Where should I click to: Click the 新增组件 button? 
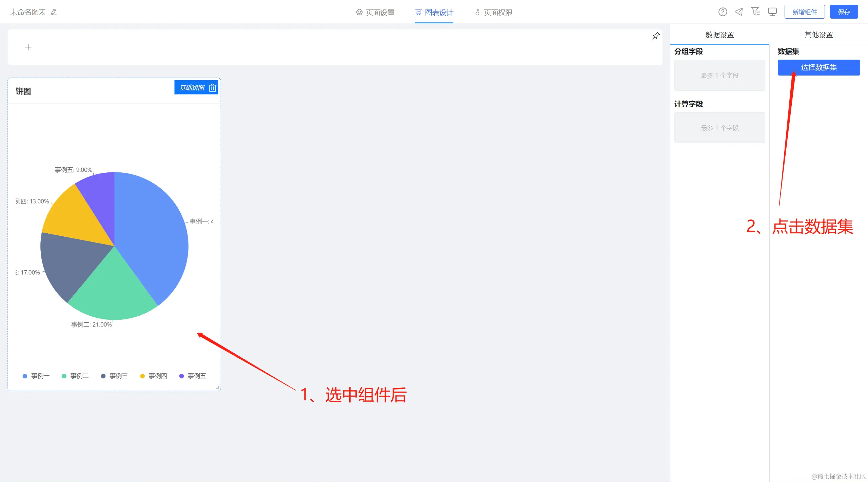click(804, 12)
